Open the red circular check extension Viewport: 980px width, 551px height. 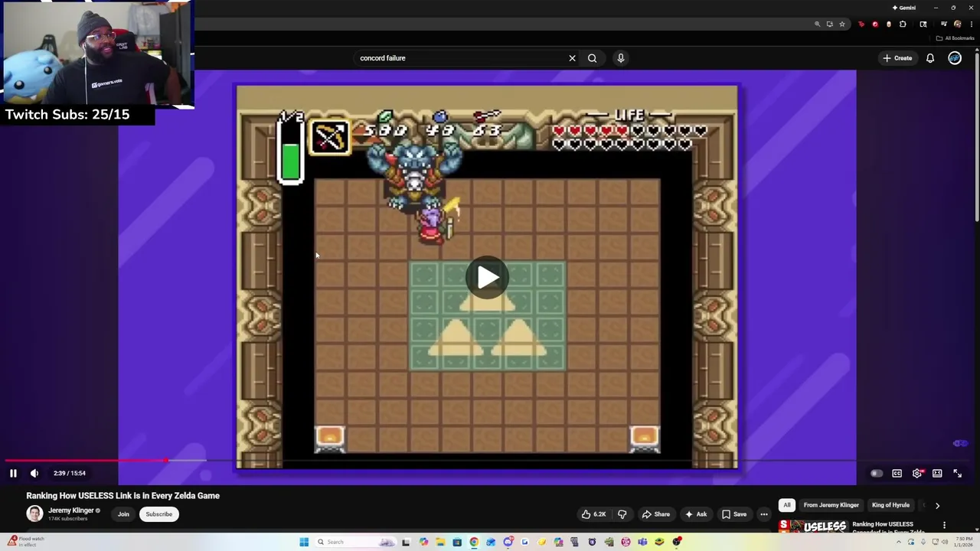[x=875, y=24]
